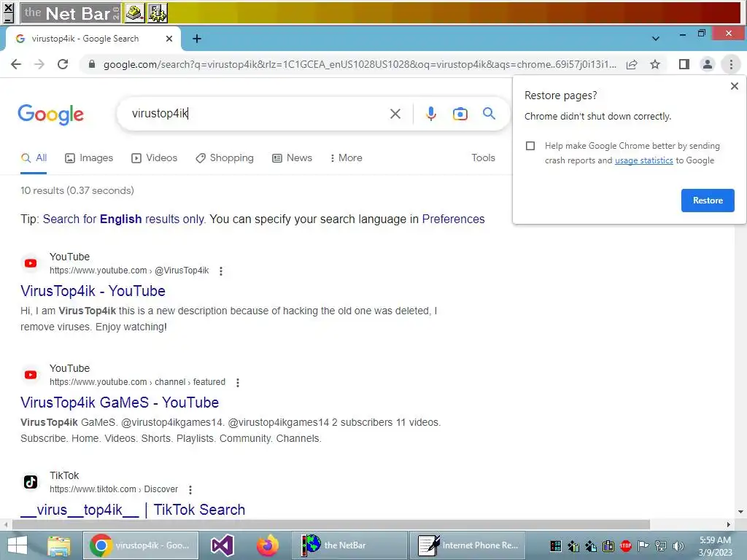747x560 pixels.
Task: Switch to the Images tab
Action: (89, 157)
